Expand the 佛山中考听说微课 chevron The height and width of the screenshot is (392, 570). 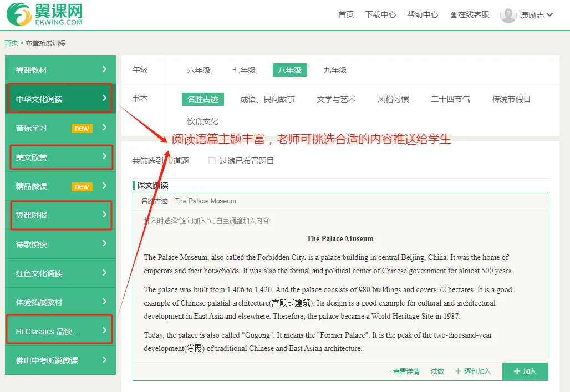pos(104,360)
